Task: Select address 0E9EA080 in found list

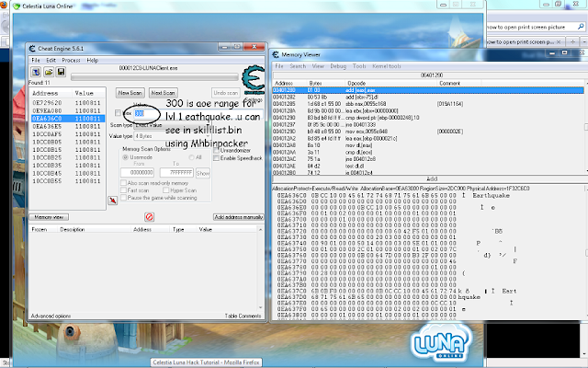Action: click(67, 110)
